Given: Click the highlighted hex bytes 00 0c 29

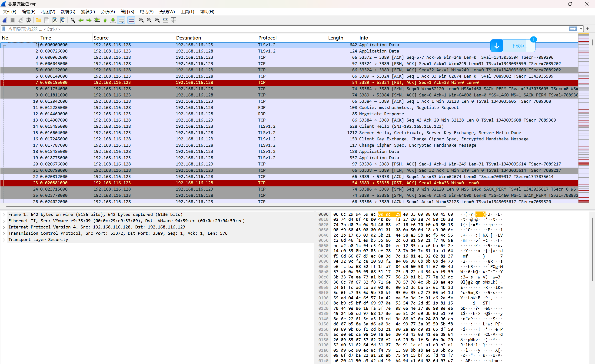Looking at the screenshot, I should click(389, 214).
